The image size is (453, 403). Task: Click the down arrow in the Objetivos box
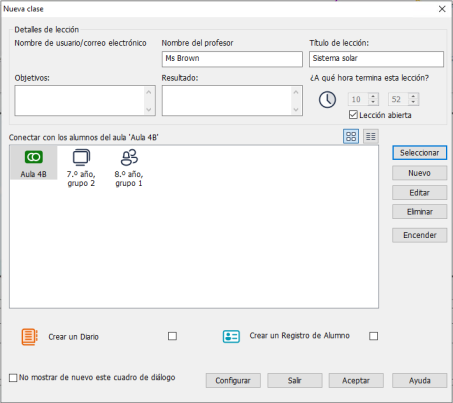(149, 109)
